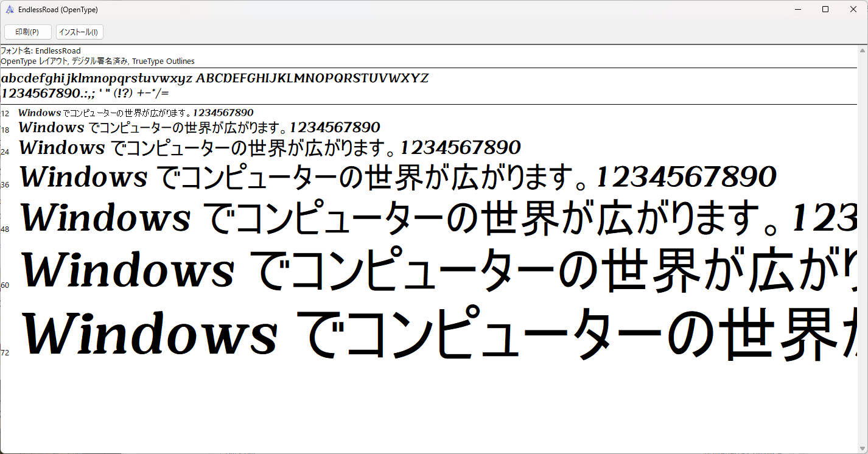Click the 印刷(P) print button

pos(27,32)
